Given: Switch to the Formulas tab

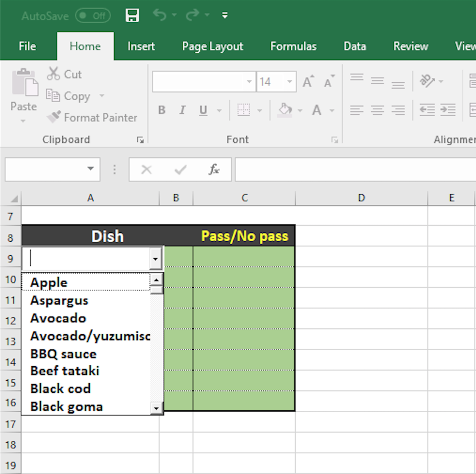Looking at the screenshot, I should (x=293, y=46).
